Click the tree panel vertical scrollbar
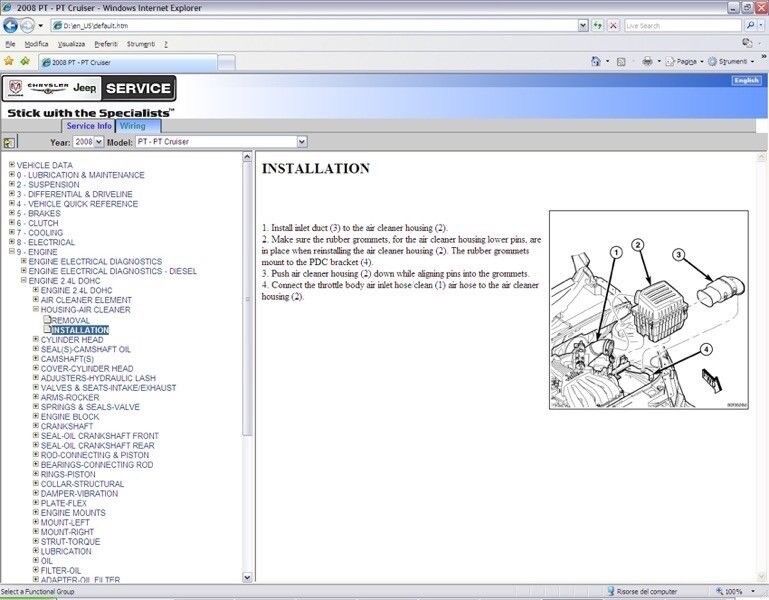Screen dimensions: 769x600 click(247, 300)
